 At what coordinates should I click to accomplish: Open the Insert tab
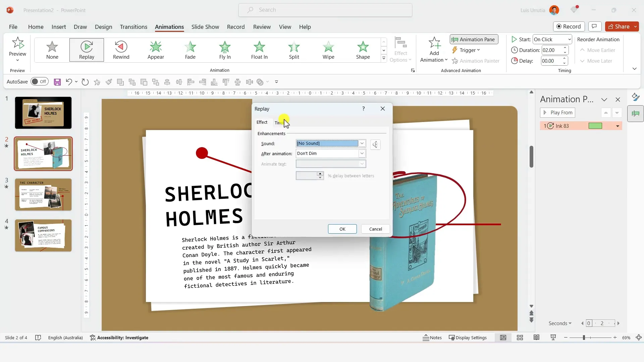tap(59, 27)
